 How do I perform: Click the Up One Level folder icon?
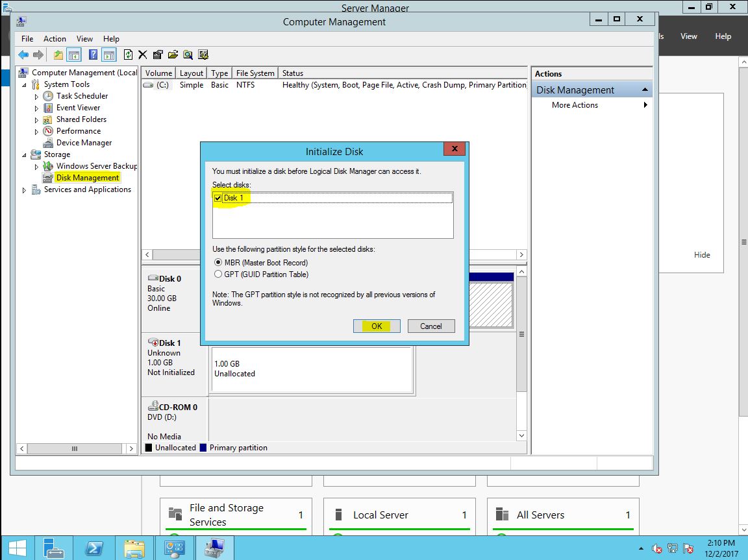(x=58, y=55)
